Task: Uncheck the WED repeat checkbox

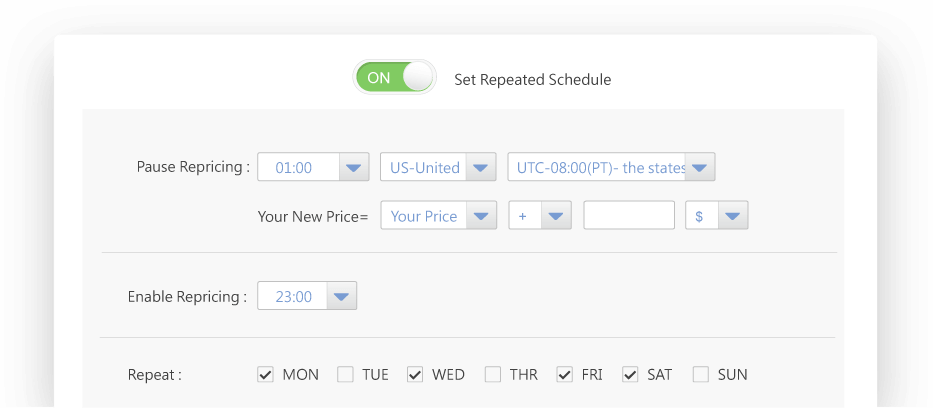Action: (415, 375)
